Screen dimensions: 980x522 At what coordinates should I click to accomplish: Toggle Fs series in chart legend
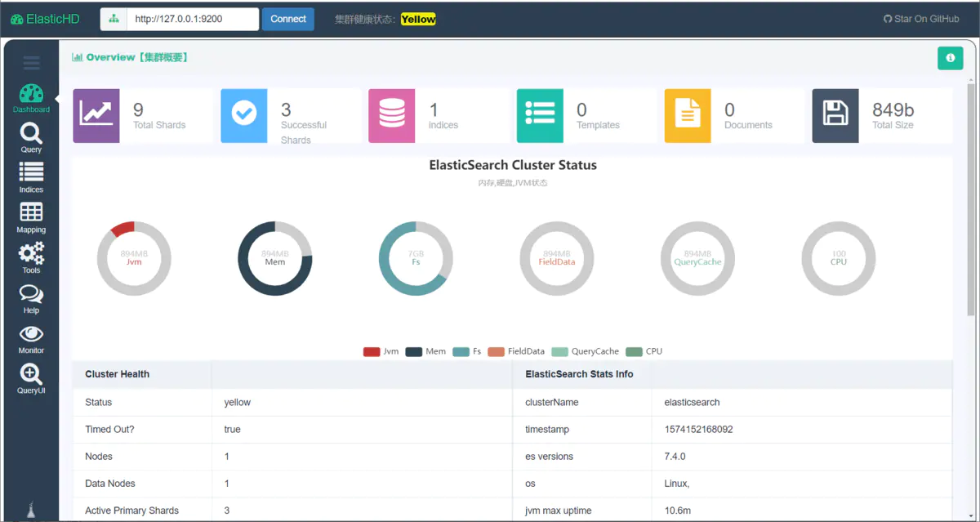467,351
